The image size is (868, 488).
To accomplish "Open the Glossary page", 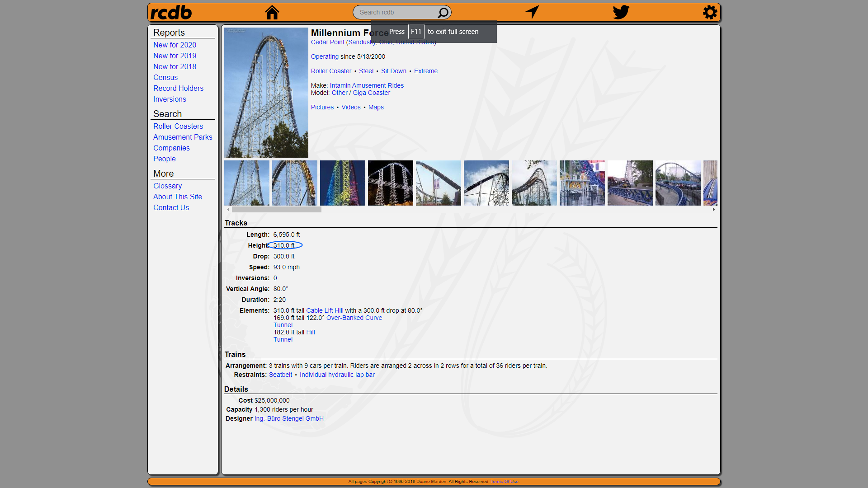I will [167, 186].
